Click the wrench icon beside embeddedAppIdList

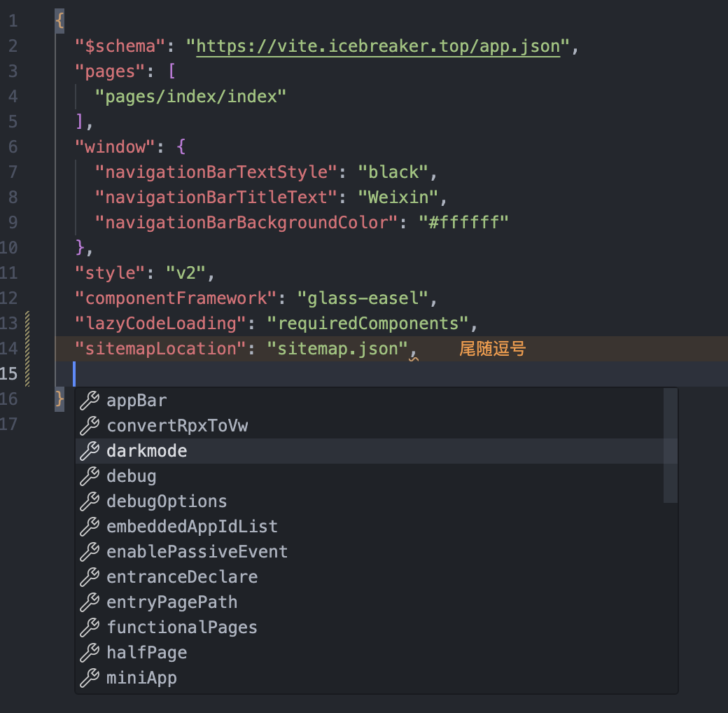pos(89,527)
